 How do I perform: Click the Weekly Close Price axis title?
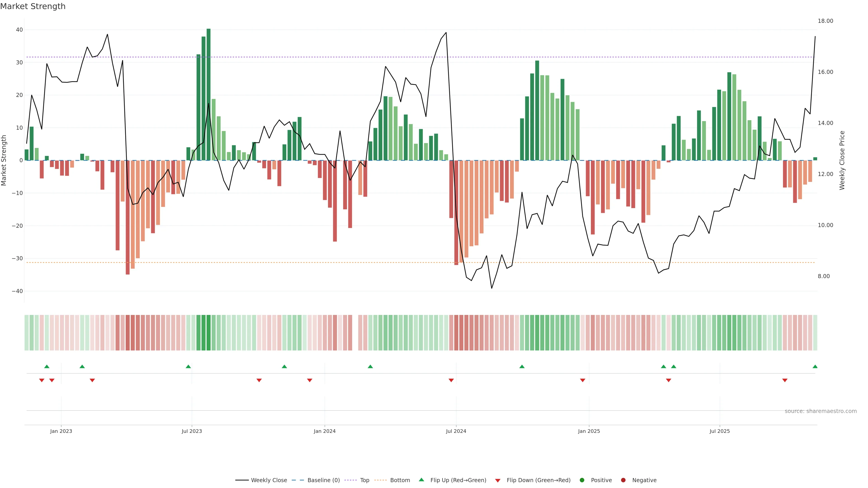click(842, 160)
